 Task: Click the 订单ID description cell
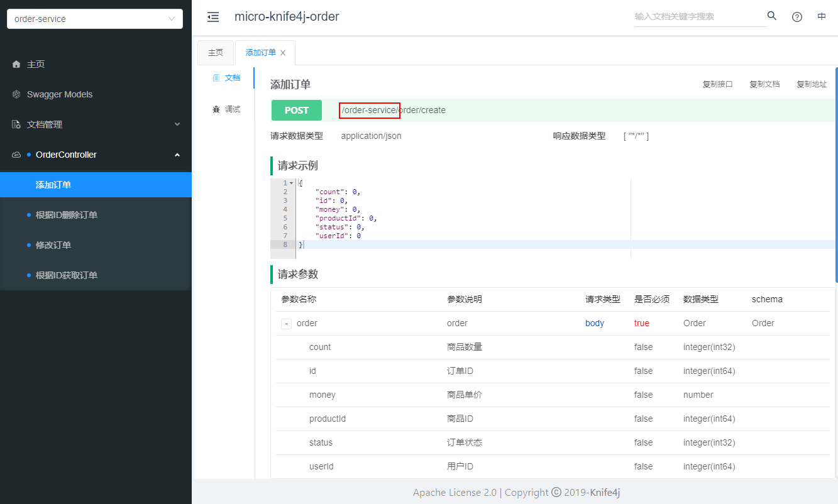point(460,371)
